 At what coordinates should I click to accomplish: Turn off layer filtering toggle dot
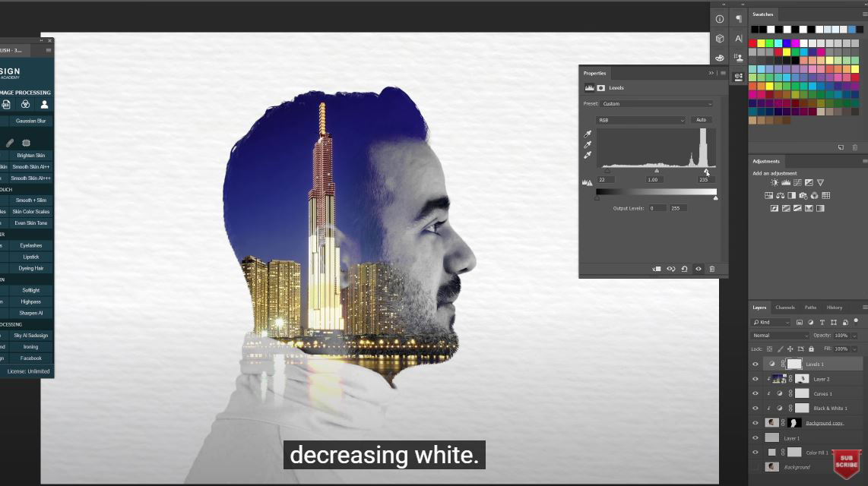(856, 320)
